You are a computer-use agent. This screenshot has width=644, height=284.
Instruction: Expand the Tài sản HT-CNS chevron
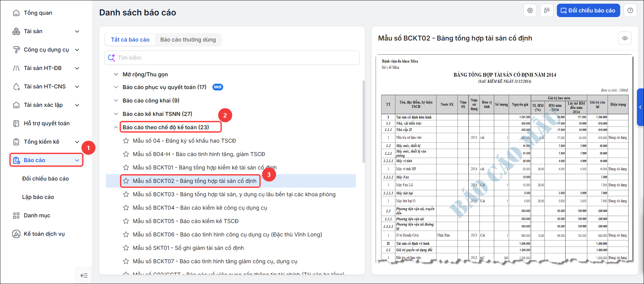coord(77,86)
